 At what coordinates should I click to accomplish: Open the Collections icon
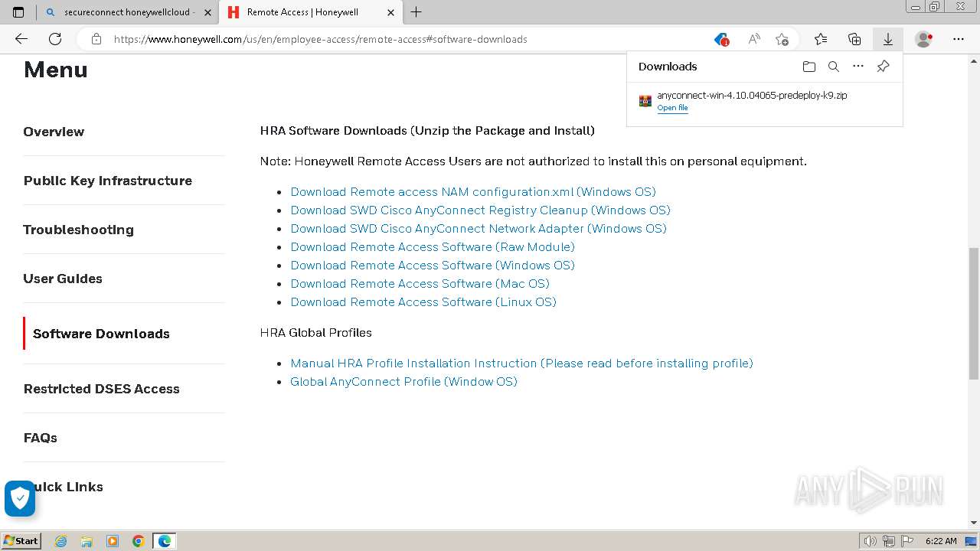click(854, 39)
